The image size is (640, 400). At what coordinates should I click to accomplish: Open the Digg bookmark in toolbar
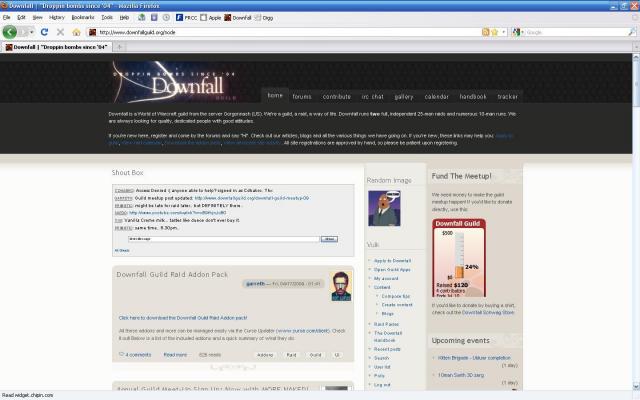(x=264, y=18)
